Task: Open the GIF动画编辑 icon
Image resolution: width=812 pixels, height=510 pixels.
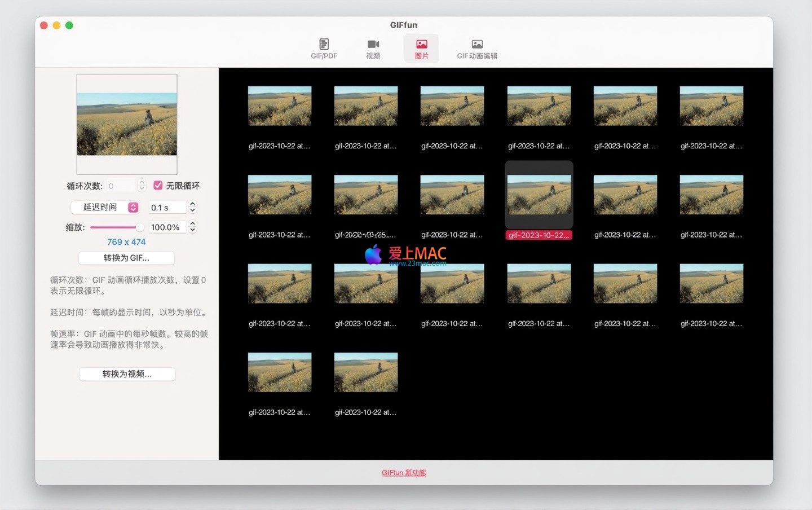Action: 477,45
